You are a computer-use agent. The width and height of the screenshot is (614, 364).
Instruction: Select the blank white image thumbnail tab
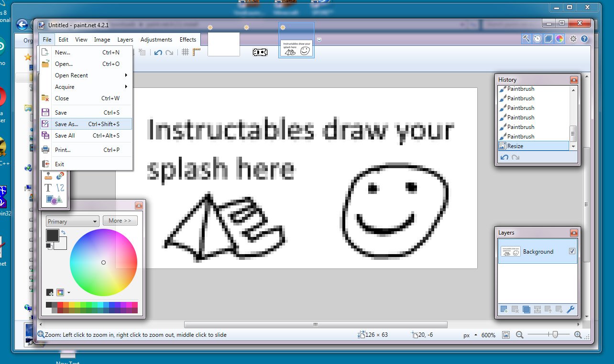(224, 44)
